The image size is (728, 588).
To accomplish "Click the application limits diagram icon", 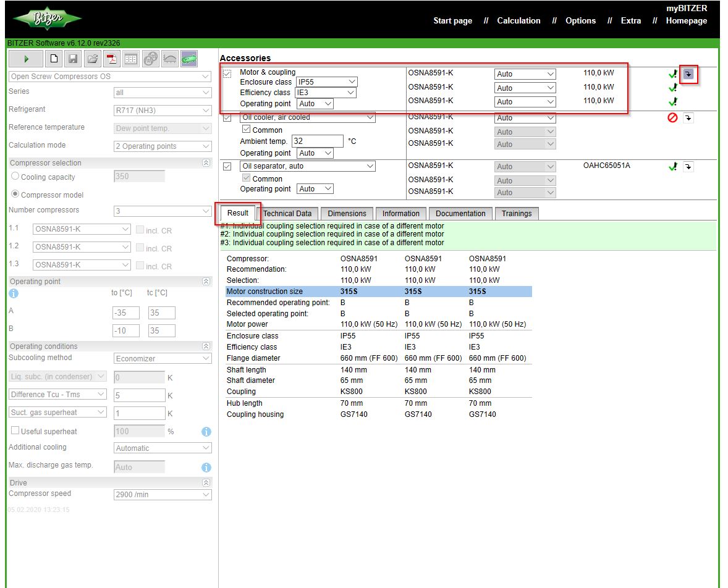I will [x=169, y=59].
